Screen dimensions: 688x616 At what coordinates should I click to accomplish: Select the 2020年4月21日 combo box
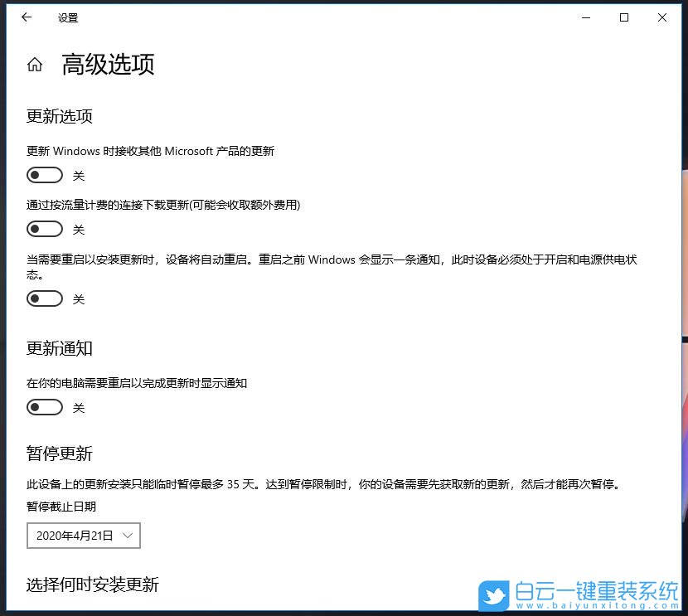coord(83,536)
